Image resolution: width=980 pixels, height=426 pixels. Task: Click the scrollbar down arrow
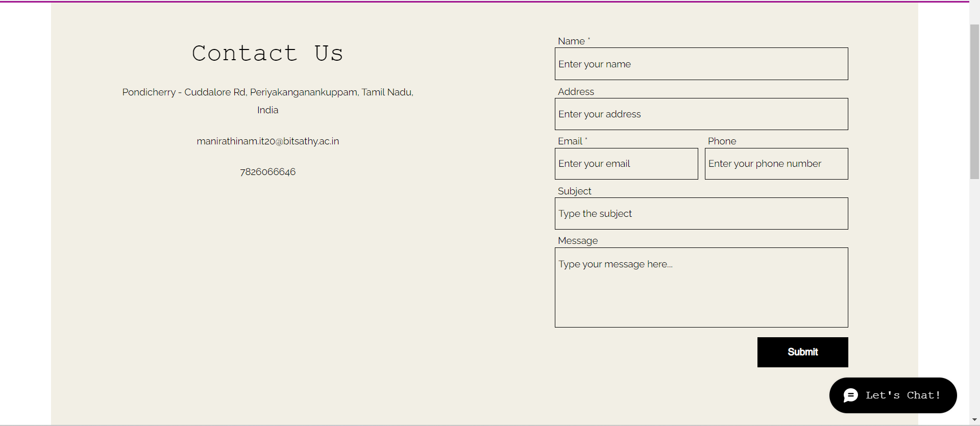pos(975,420)
